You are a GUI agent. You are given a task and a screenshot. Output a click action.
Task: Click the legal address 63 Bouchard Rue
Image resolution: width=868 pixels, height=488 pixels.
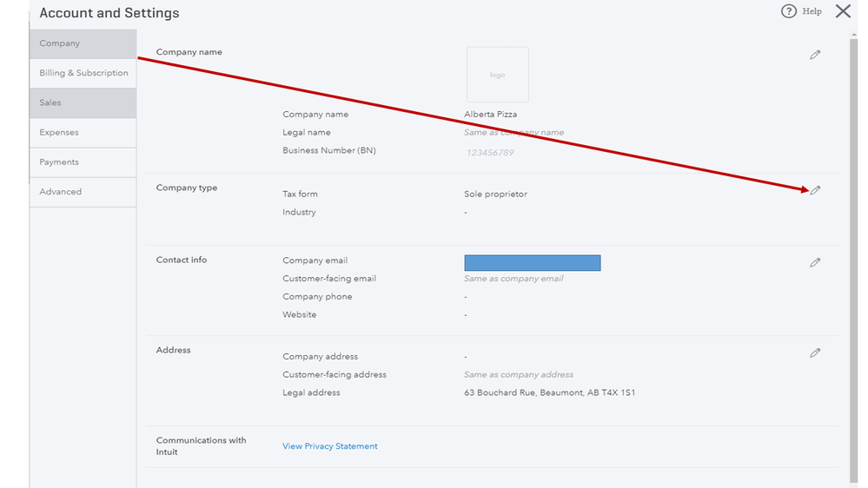[549, 393]
